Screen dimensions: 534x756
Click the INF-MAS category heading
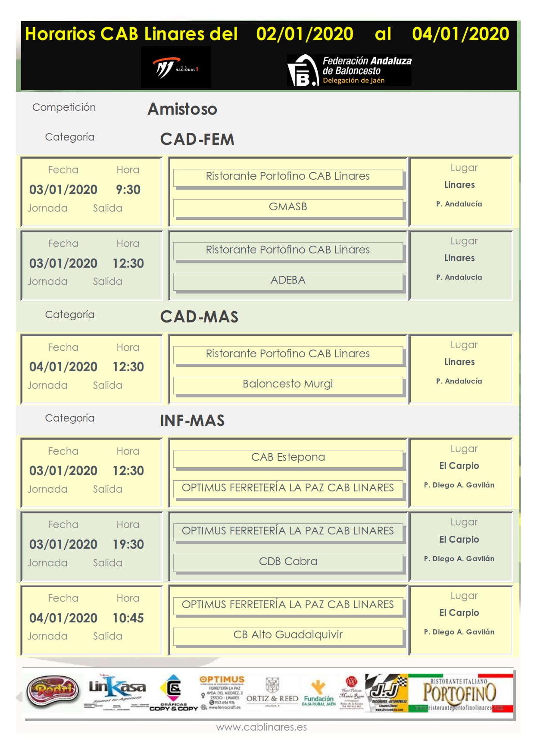tap(192, 421)
